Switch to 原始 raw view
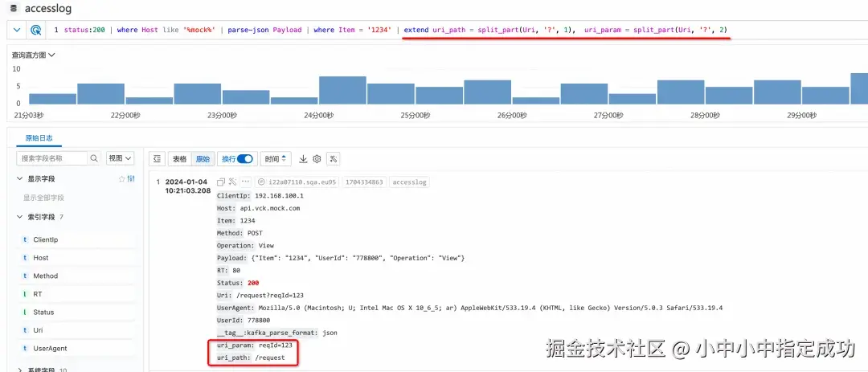868x372 pixels. 203,159
